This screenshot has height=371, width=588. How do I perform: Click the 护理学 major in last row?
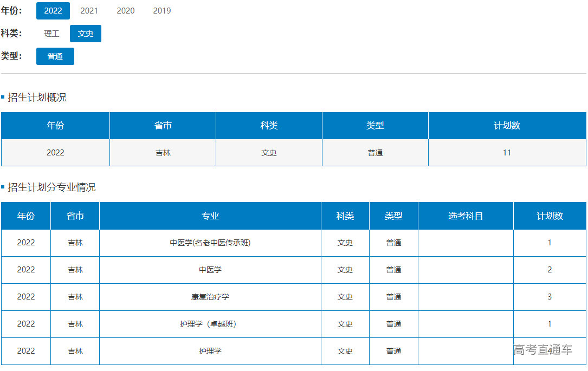coord(210,351)
